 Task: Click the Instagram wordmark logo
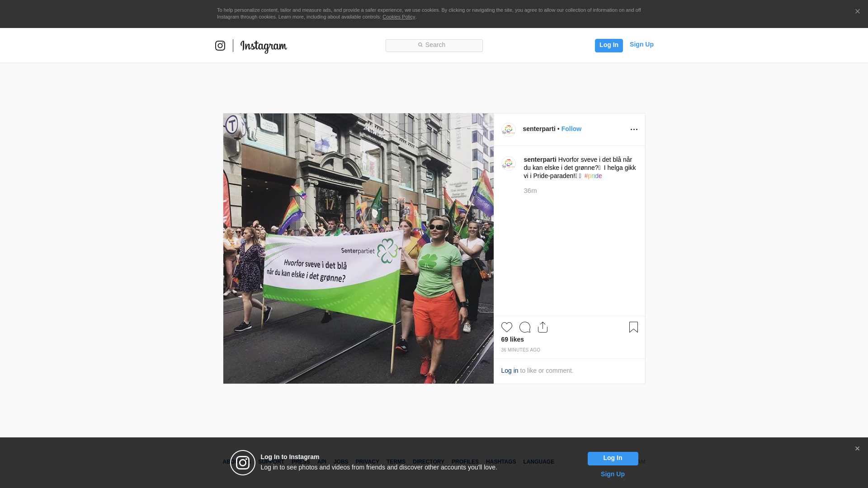(264, 46)
